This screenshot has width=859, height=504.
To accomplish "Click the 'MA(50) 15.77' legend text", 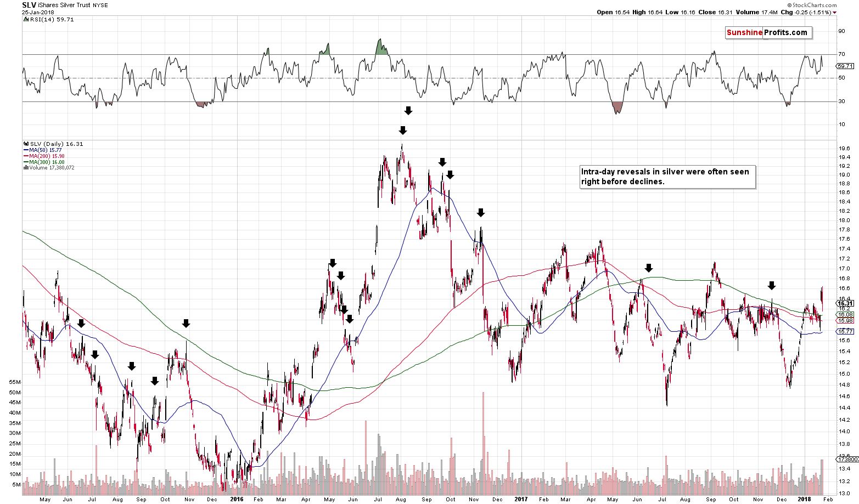I will coord(45,150).
